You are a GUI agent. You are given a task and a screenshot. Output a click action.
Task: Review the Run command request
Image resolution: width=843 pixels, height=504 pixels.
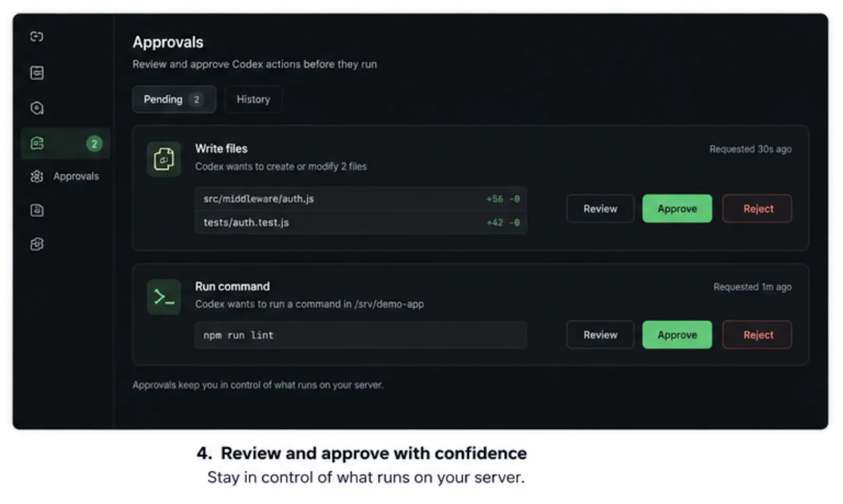(x=600, y=335)
